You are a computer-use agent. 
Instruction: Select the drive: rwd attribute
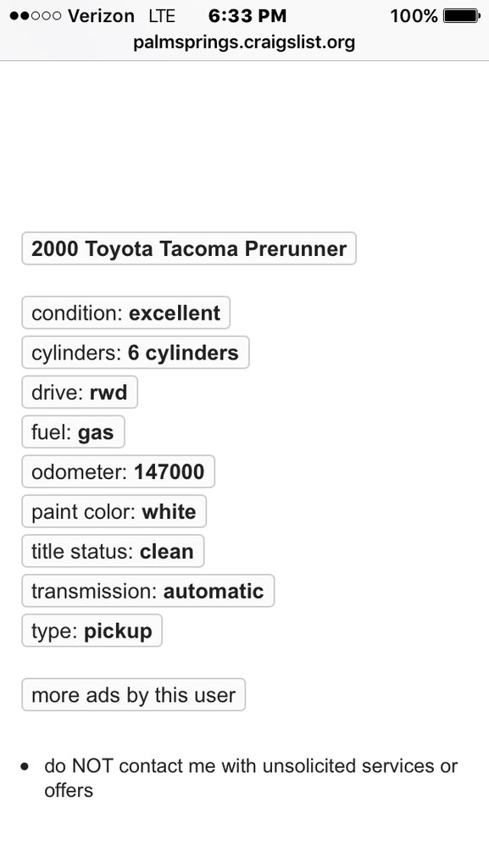point(80,392)
